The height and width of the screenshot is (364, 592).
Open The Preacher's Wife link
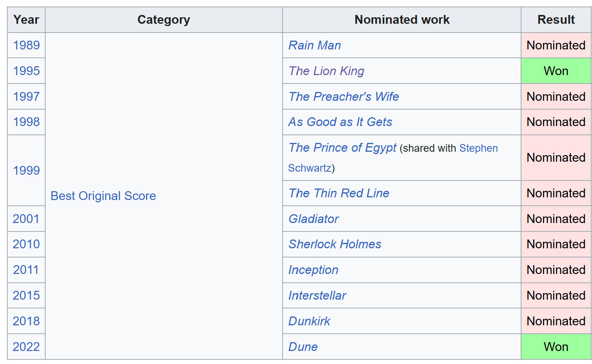pyautogui.click(x=344, y=97)
